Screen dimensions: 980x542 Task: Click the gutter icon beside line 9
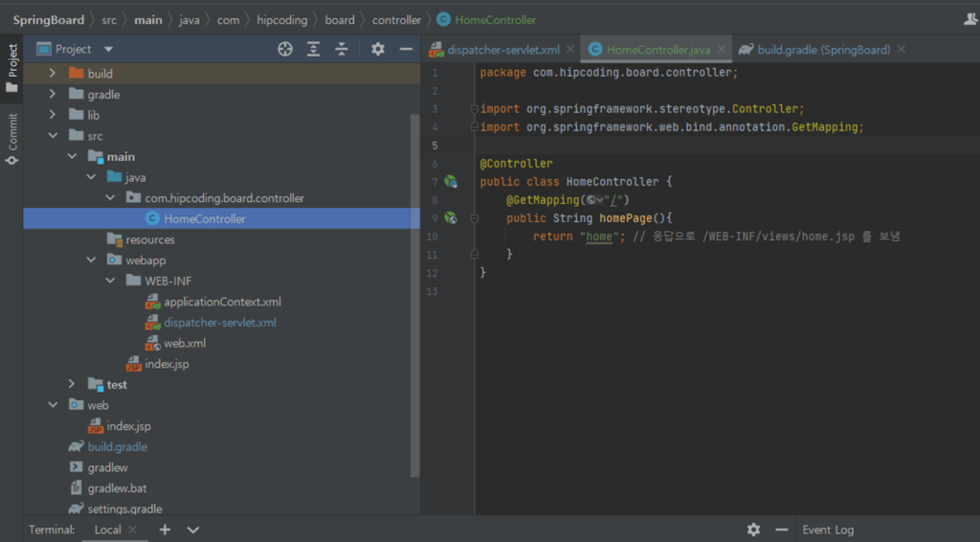(x=450, y=218)
